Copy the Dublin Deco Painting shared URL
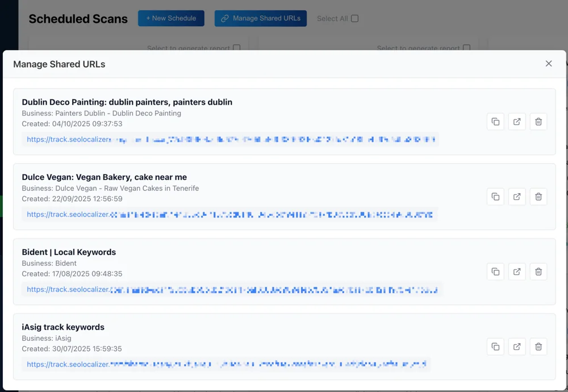568x392 pixels. pyautogui.click(x=495, y=122)
